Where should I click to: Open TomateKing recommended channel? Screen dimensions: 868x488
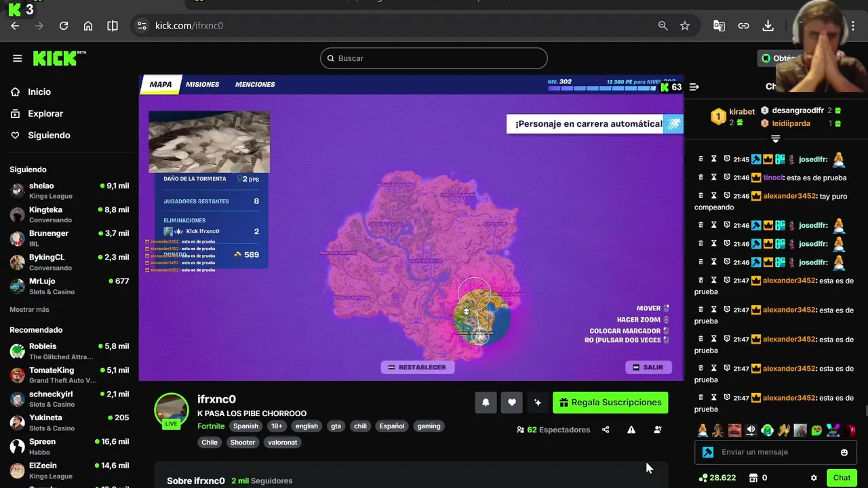pos(69,375)
